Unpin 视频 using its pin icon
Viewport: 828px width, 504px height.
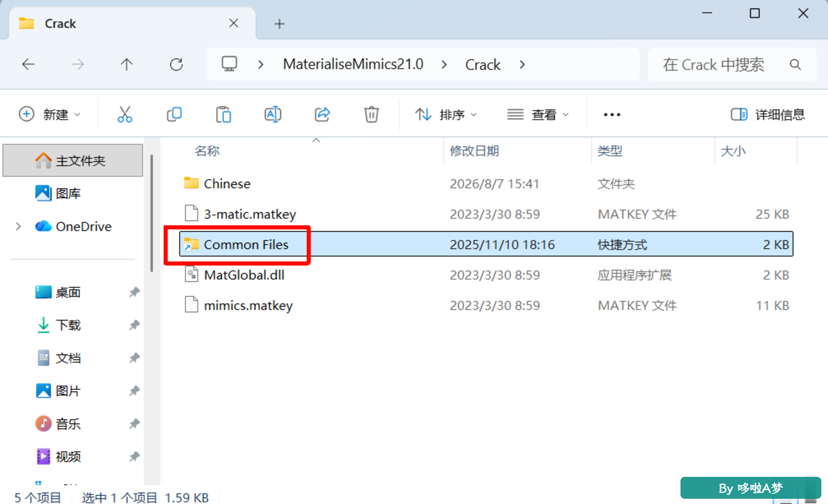pyautogui.click(x=134, y=457)
